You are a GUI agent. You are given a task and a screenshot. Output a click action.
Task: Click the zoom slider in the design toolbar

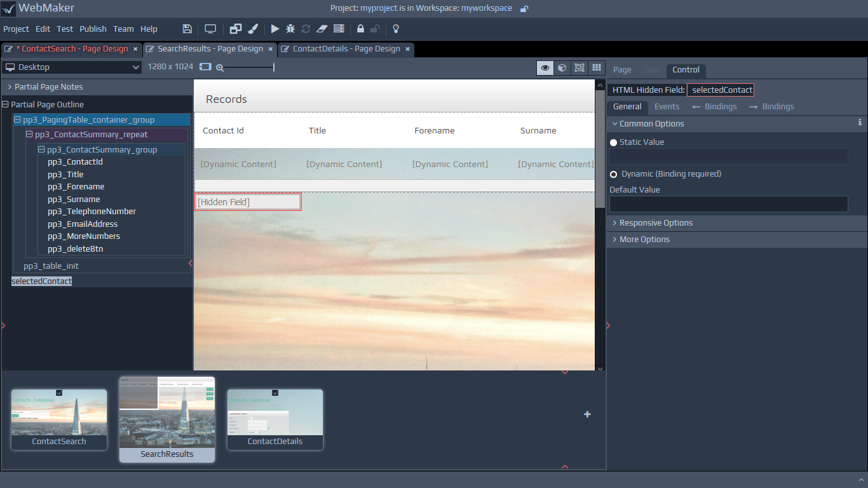tap(248, 67)
